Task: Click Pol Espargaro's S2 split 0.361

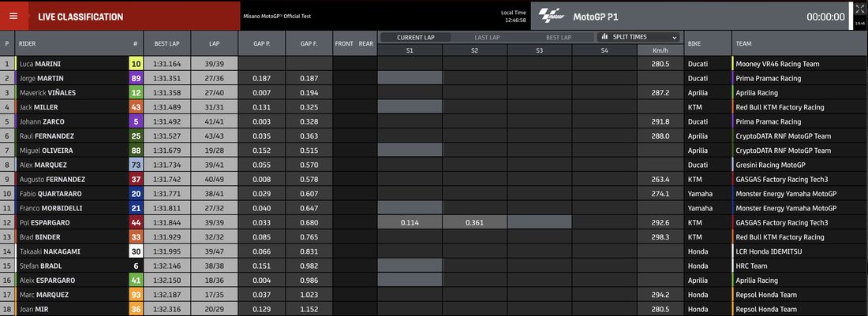Action: (x=474, y=223)
